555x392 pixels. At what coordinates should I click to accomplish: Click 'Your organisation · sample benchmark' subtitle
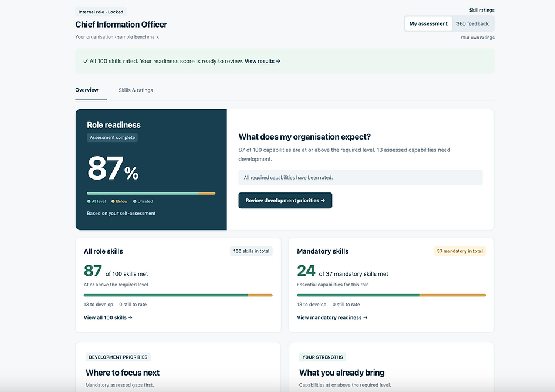[x=117, y=37]
